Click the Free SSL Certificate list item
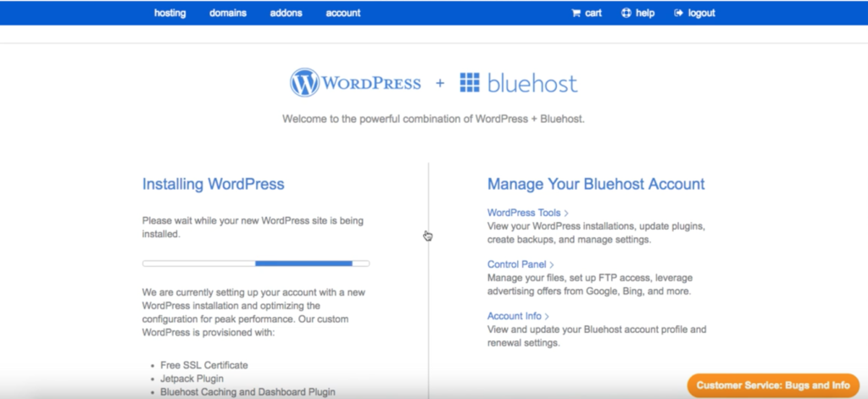The image size is (868, 399). click(204, 365)
